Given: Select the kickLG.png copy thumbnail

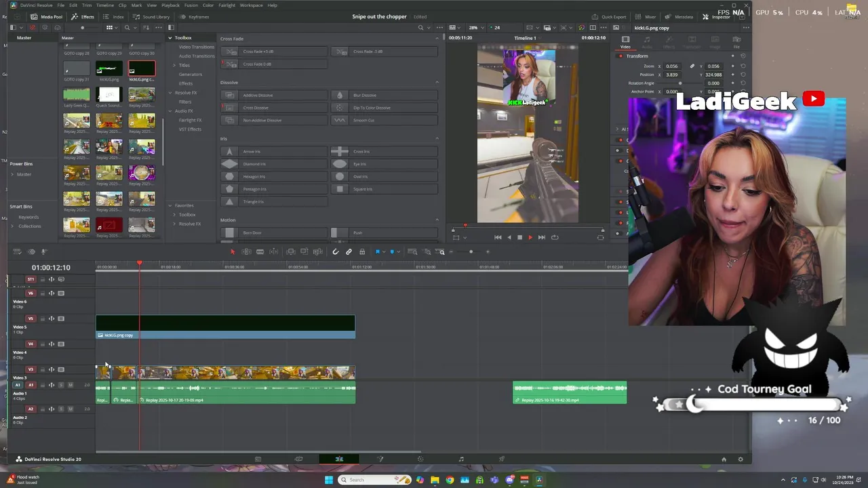Looking at the screenshot, I should 142,69.
